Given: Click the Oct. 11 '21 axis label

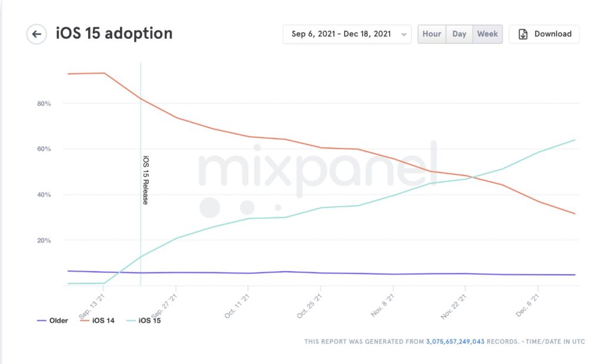Looking at the screenshot, I should point(237,306).
